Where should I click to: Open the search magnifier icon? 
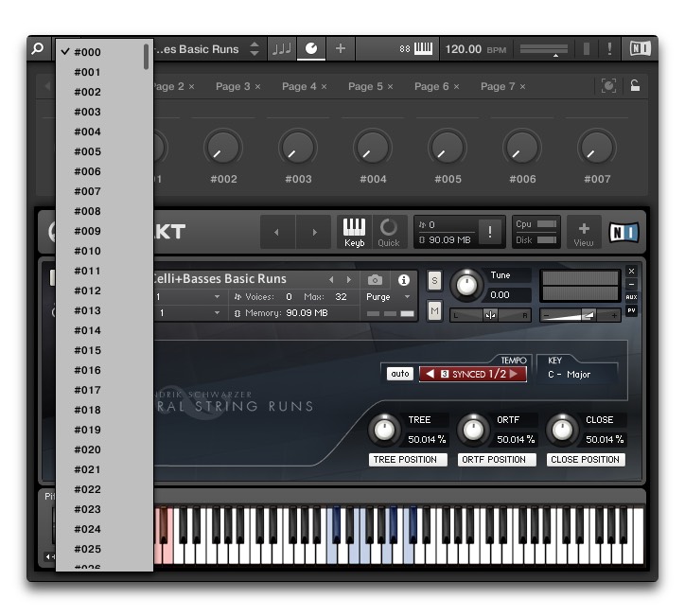pyautogui.click(x=38, y=48)
